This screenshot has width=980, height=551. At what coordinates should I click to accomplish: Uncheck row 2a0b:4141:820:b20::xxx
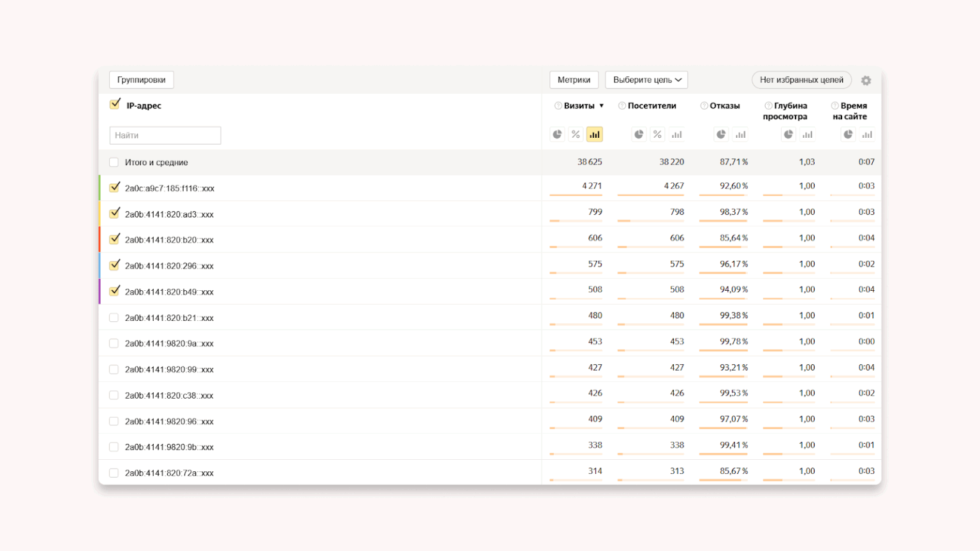pyautogui.click(x=115, y=239)
